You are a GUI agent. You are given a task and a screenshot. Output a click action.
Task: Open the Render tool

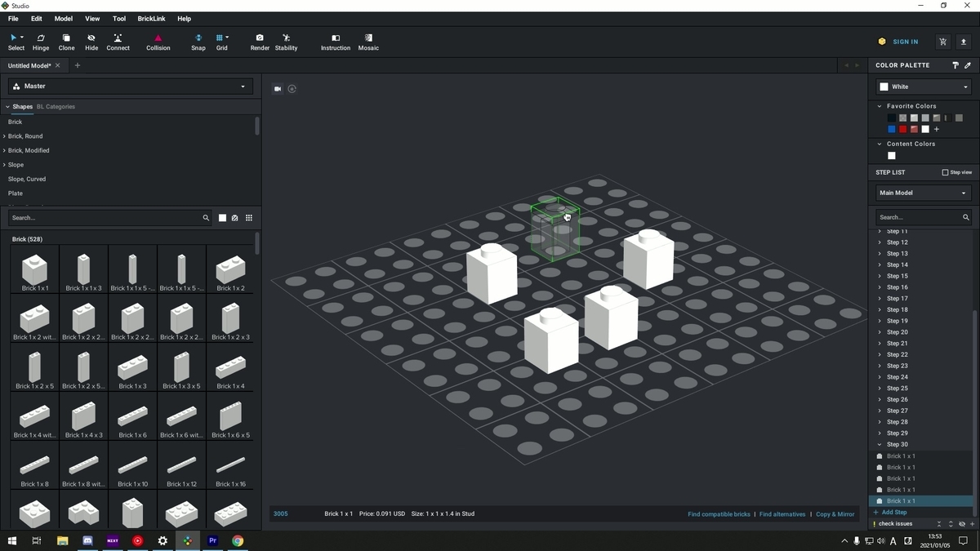coord(260,42)
